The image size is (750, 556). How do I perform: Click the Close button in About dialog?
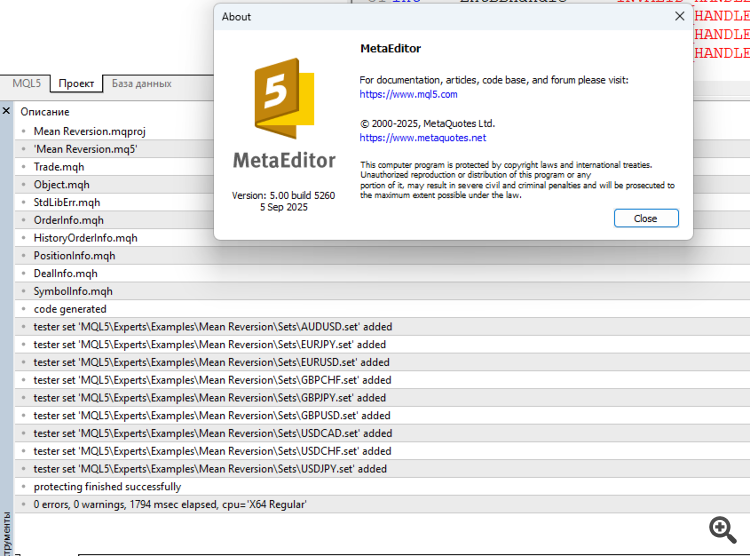pos(646,218)
